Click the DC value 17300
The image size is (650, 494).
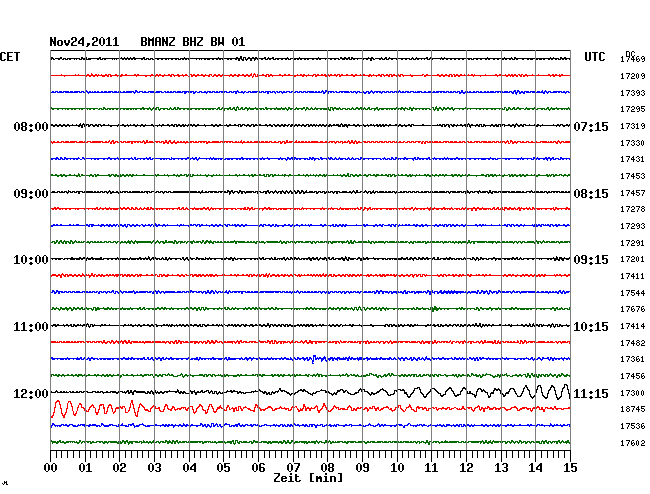pyautogui.click(x=633, y=393)
